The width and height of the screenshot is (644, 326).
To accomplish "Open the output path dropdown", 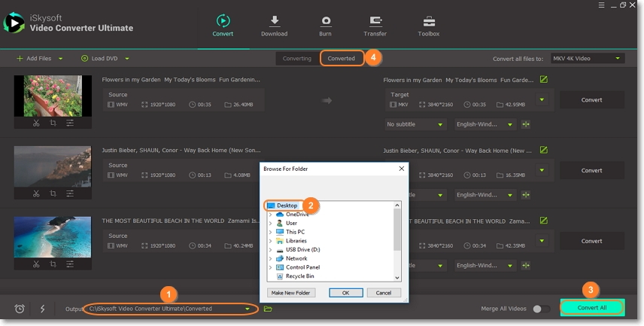I will [x=247, y=309].
